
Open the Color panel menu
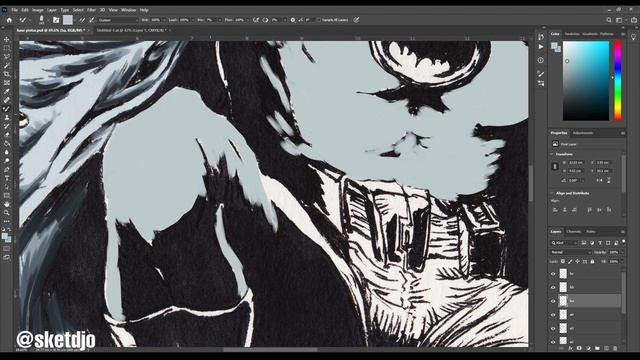(x=623, y=34)
